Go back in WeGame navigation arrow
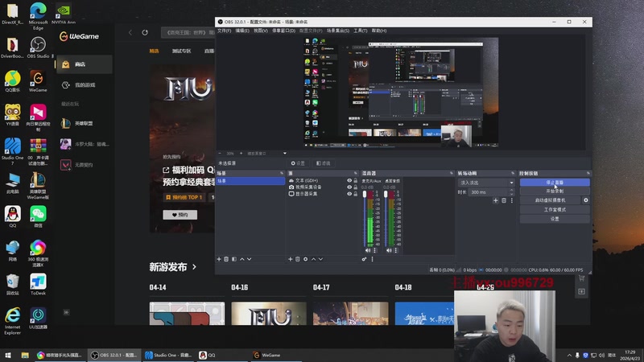644x362 pixels. point(130,32)
